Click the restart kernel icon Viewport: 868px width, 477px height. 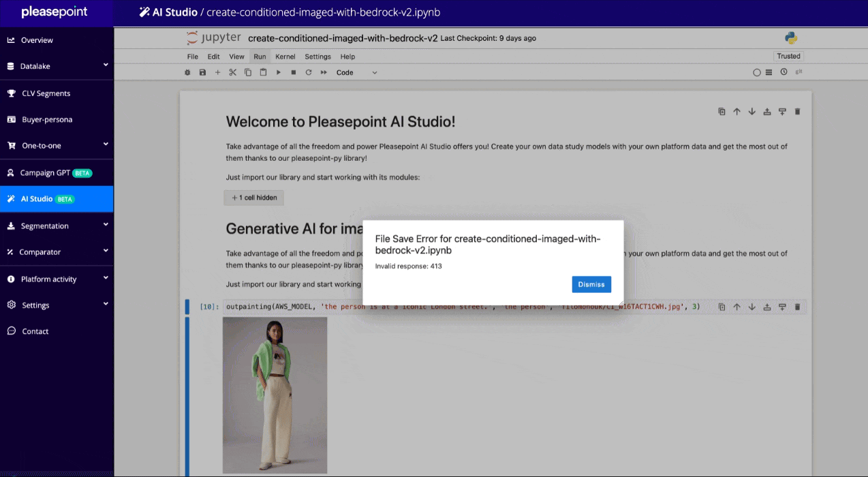coord(308,72)
